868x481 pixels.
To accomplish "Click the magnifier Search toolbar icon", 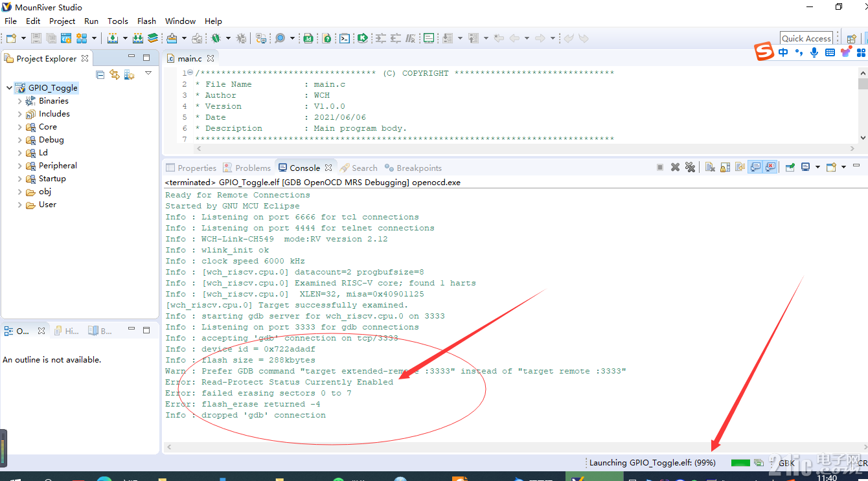I will pos(280,39).
